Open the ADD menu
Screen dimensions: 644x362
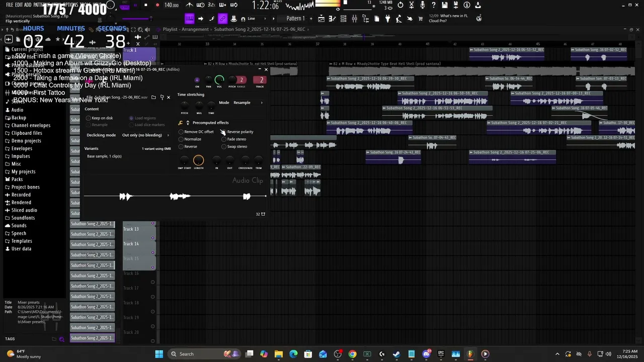coord(29,5)
